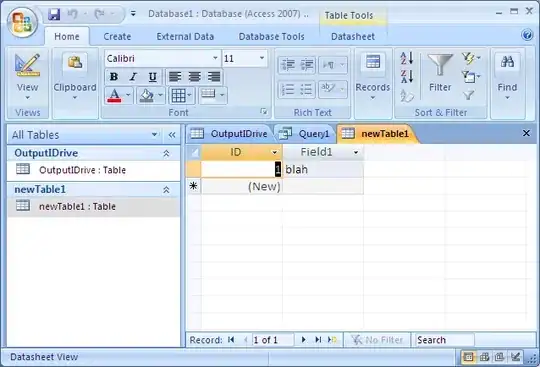Toggle Italic formatting
This screenshot has height=367, width=540.
[x=133, y=77]
